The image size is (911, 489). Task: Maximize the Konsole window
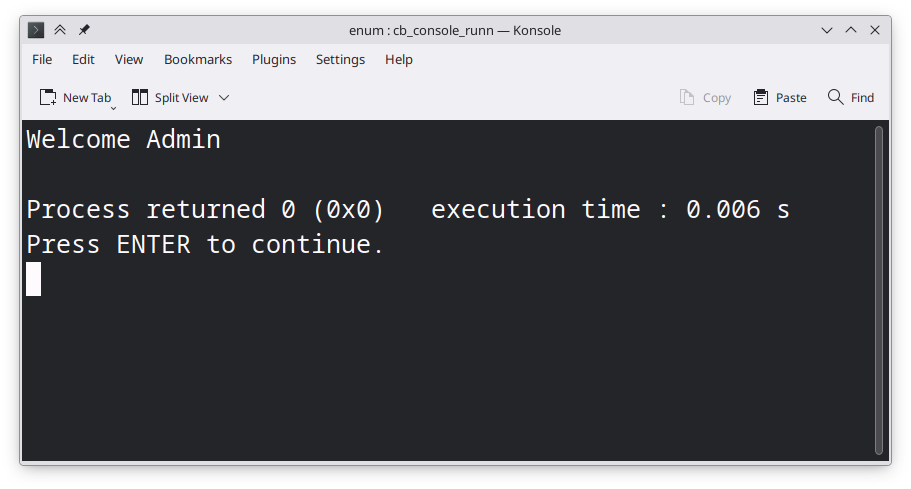click(851, 30)
